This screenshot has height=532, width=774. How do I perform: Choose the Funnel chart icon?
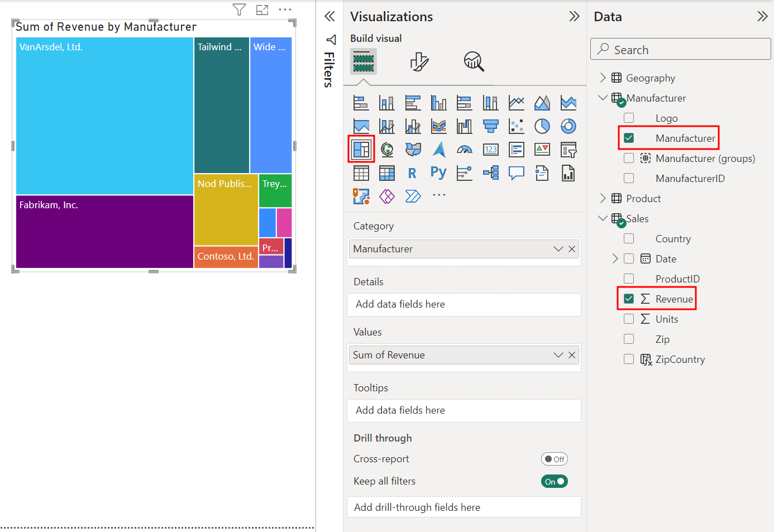pyautogui.click(x=491, y=126)
